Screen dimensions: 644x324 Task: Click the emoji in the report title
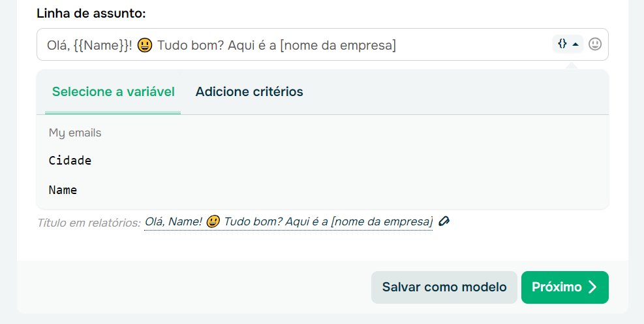pyautogui.click(x=212, y=222)
